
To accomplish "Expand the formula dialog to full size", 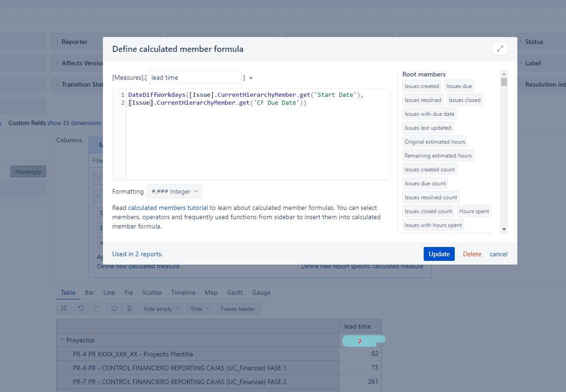I will [x=500, y=49].
